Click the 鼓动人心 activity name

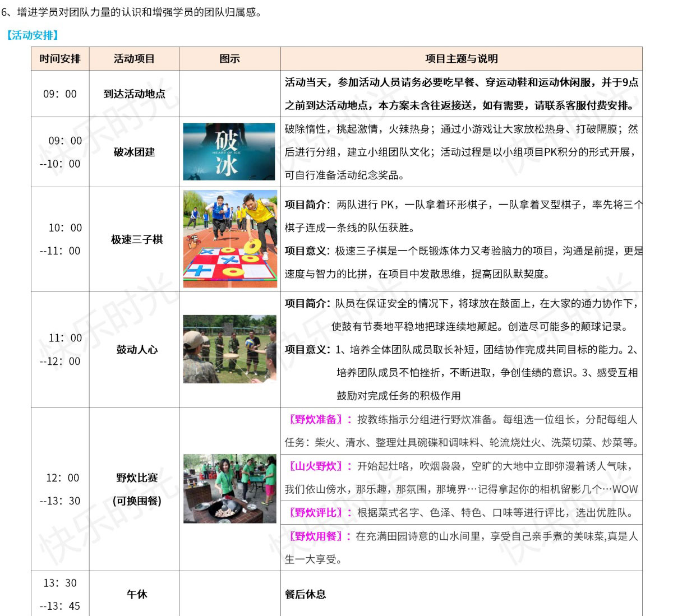tap(137, 349)
